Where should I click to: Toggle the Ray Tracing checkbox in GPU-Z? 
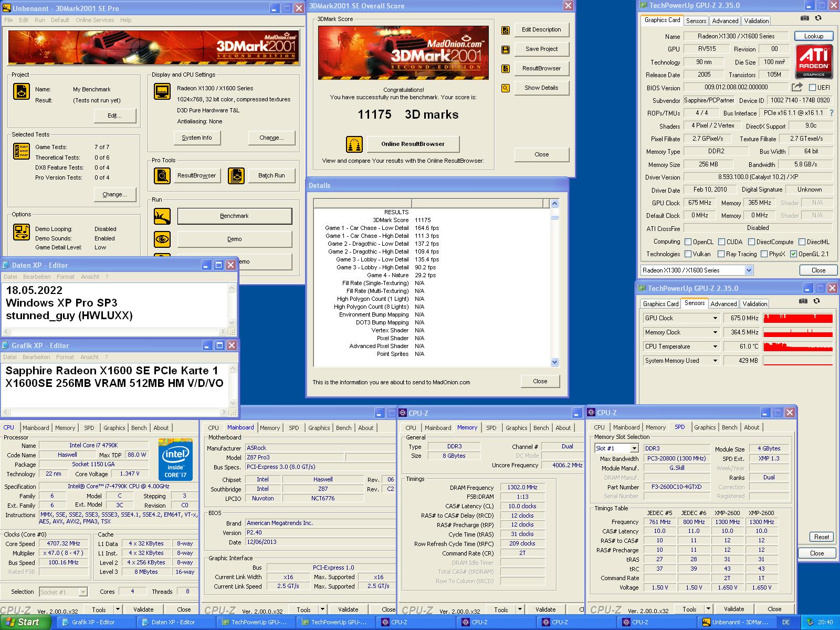pos(721,254)
